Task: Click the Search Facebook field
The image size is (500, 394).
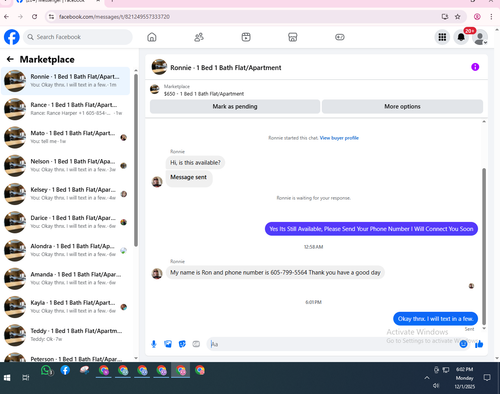Action: [78, 37]
